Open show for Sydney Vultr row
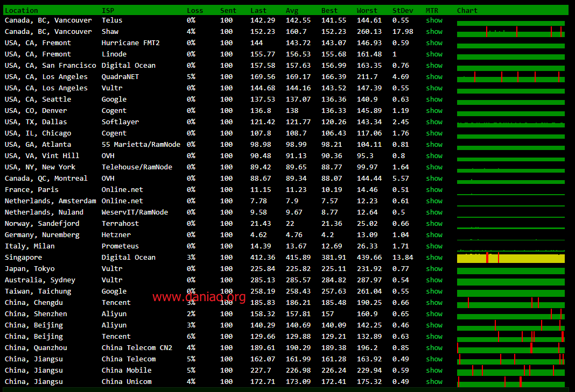The height and width of the screenshot is (392, 575). (434, 280)
